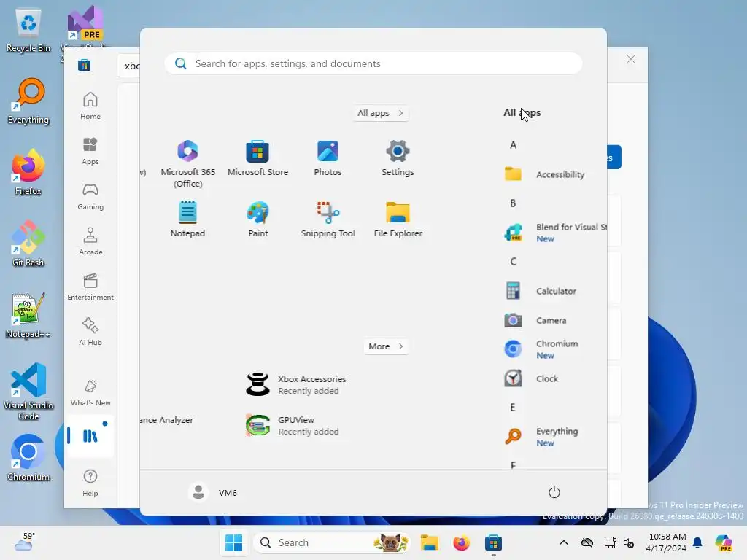Image resolution: width=747 pixels, height=560 pixels.
Task: Open File Explorer from taskbar
Action: pyautogui.click(x=429, y=542)
